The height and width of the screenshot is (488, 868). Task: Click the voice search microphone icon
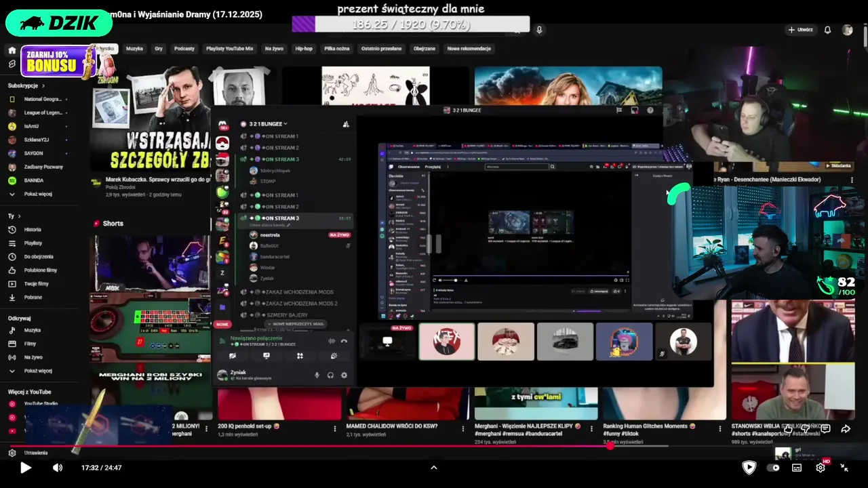tap(539, 30)
